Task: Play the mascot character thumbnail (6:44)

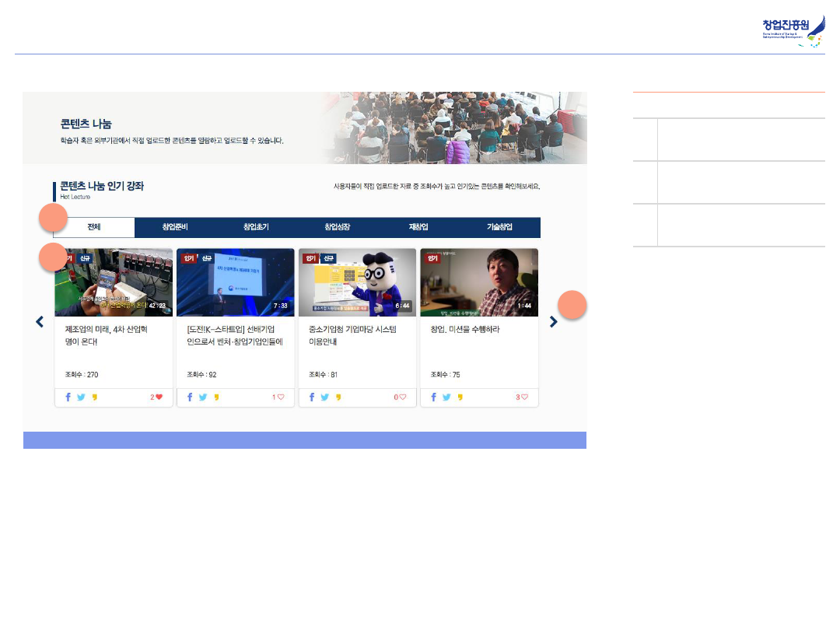Action: (357, 282)
